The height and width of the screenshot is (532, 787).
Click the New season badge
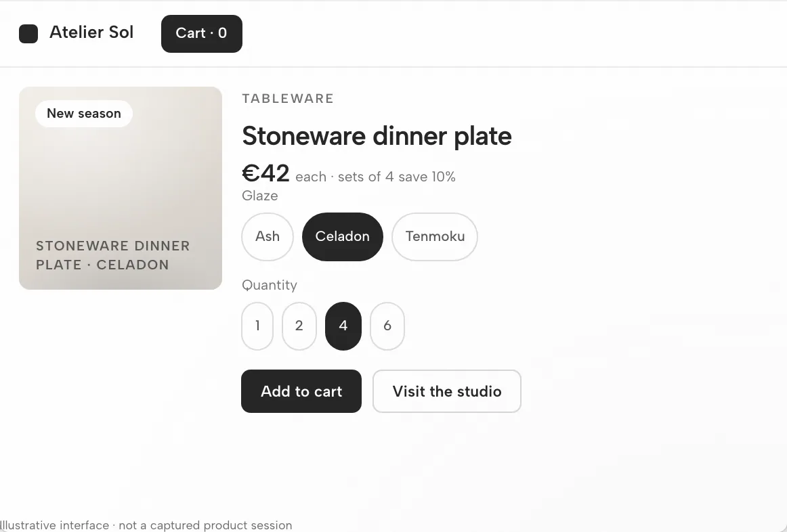(84, 113)
